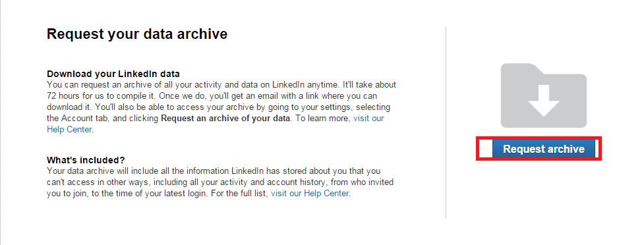Open Help Center link after 'For the full list'

tap(311, 193)
